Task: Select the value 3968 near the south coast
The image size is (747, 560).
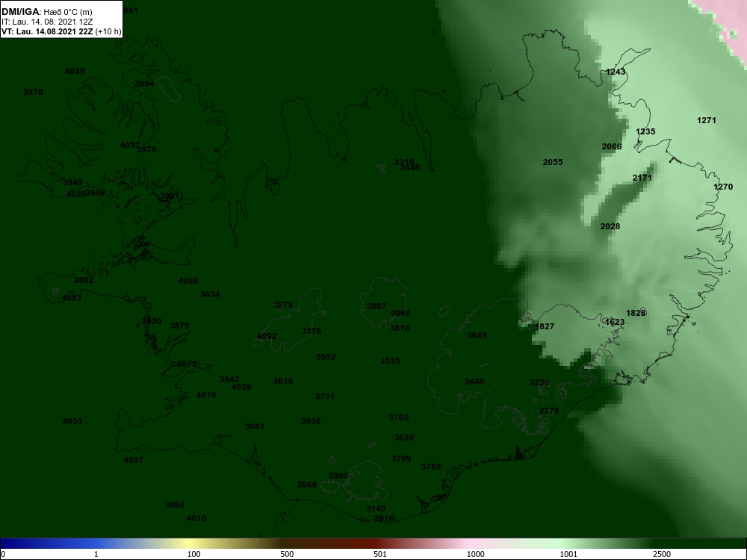Action: (x=307, y=485)
